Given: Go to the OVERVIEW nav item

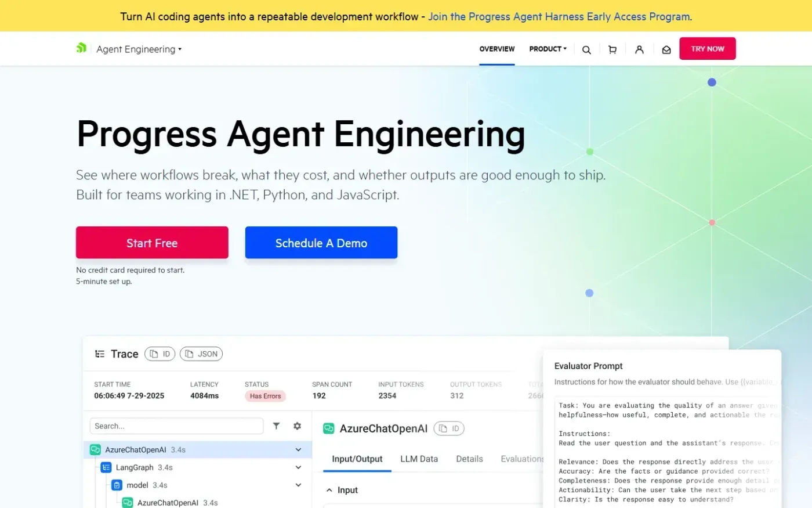Looking at the screenshot, I should (x=497, y=49).
